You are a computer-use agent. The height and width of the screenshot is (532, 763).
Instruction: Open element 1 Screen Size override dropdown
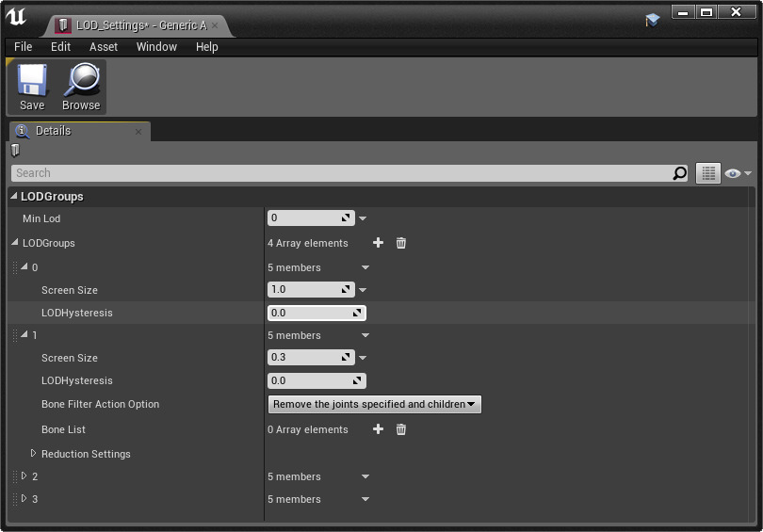point(363,358)
